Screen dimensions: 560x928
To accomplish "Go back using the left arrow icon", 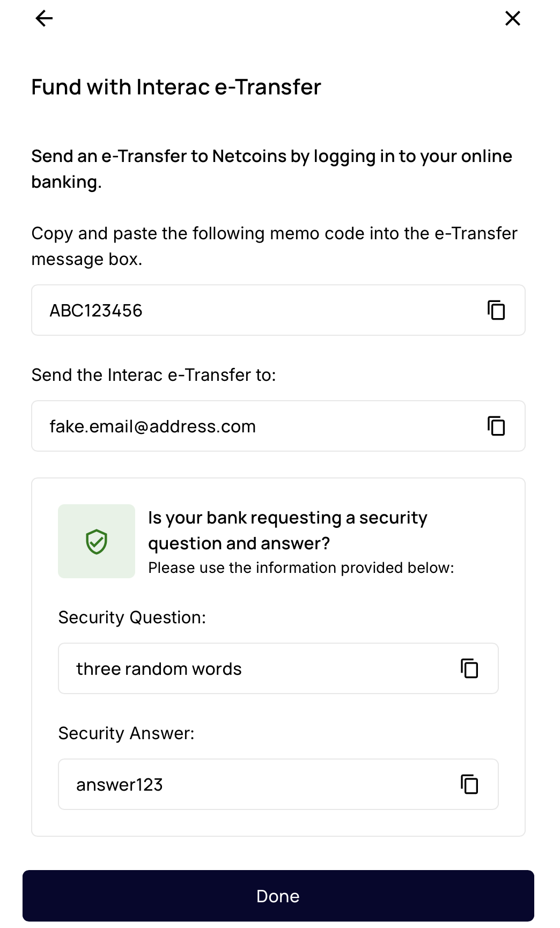I will 44,19.
